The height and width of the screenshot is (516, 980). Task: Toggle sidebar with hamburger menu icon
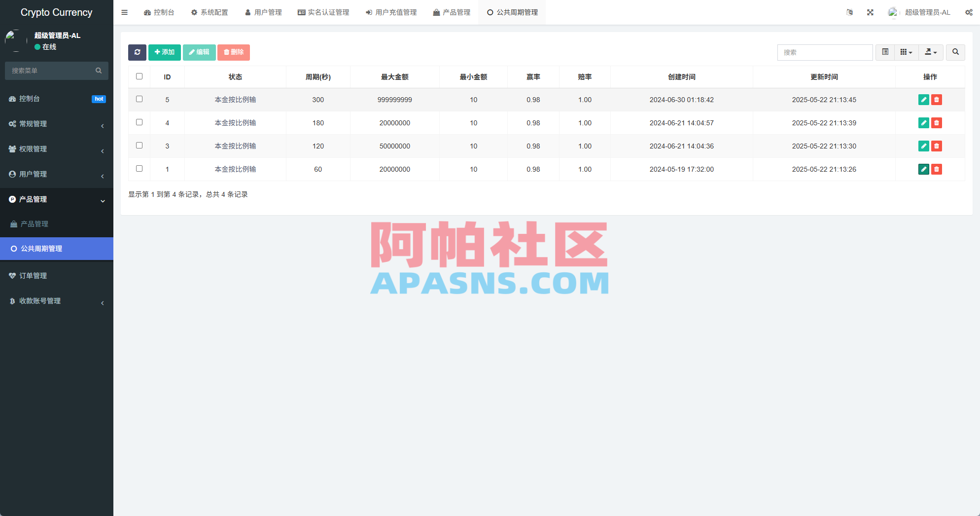124,12
